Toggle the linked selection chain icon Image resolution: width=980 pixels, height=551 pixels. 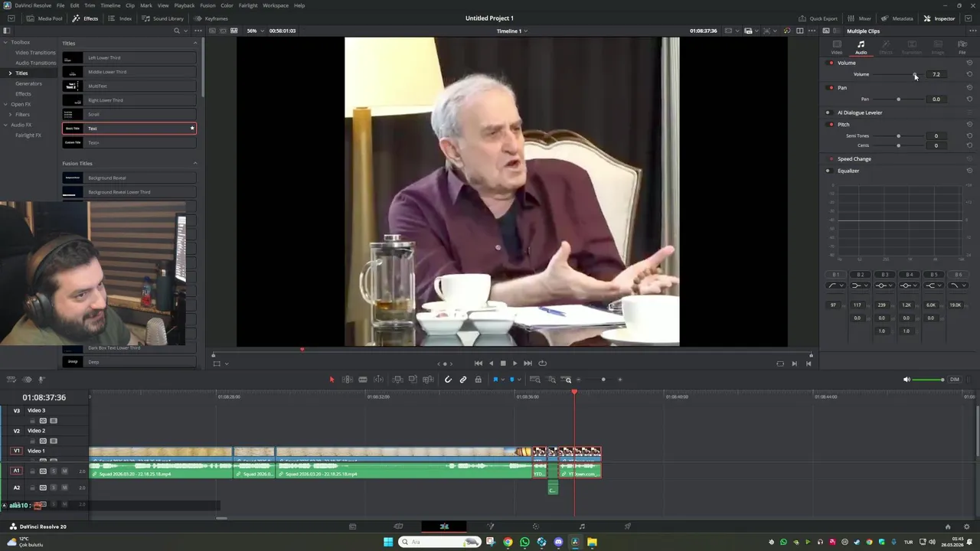coord(463,380)
